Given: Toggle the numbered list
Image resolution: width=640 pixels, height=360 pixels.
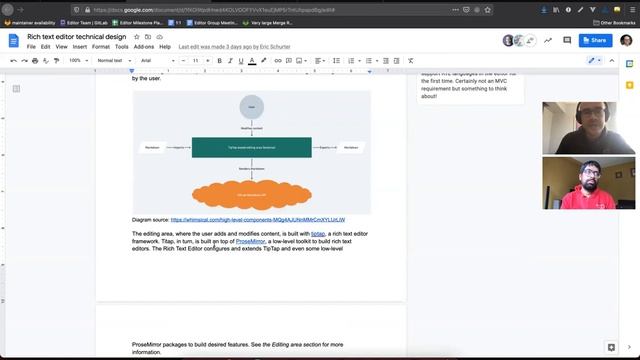Looking at the screenshot, I should coord(351,61).
